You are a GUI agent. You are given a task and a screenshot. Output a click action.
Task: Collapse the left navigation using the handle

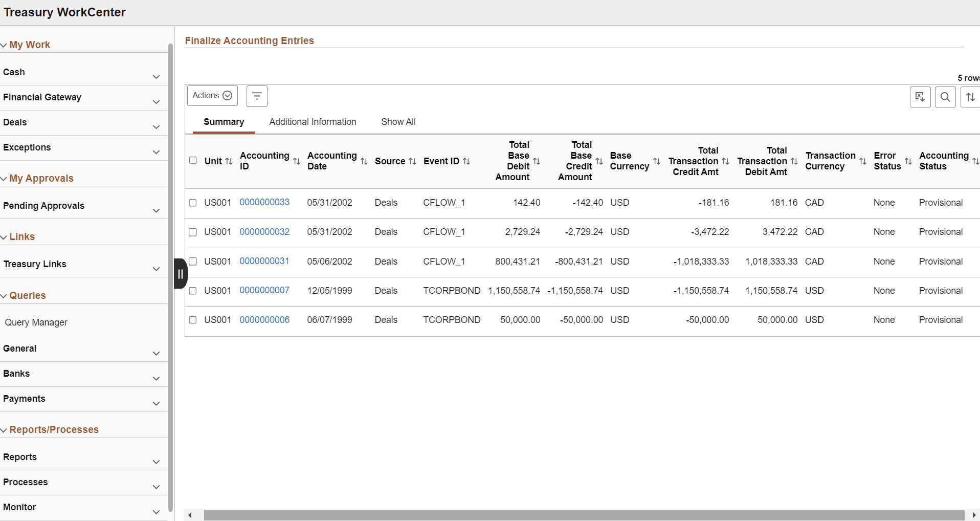tap(180, 274)
